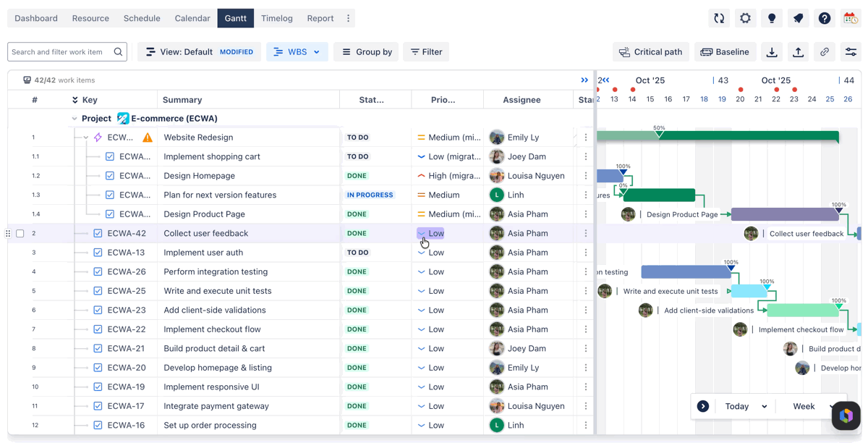Open the Week timescale dropdown
Screen dimensions: 868x443
pos(810,407)
